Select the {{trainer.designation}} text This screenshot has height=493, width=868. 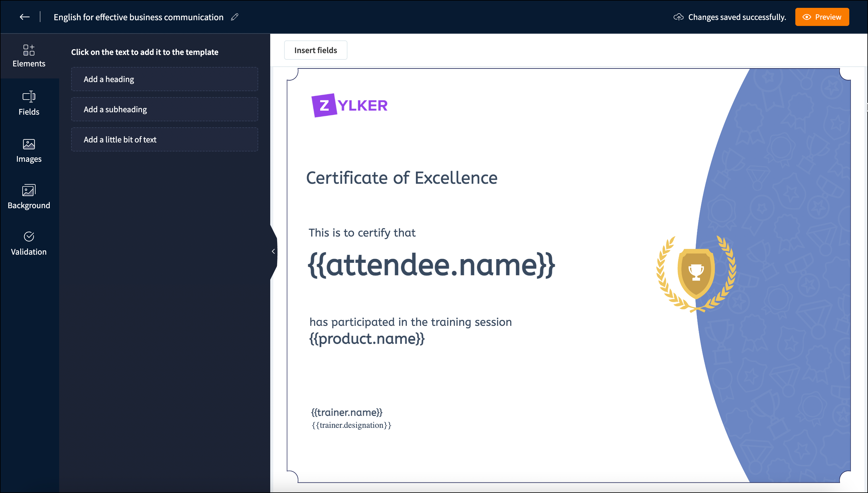(351, 425)
